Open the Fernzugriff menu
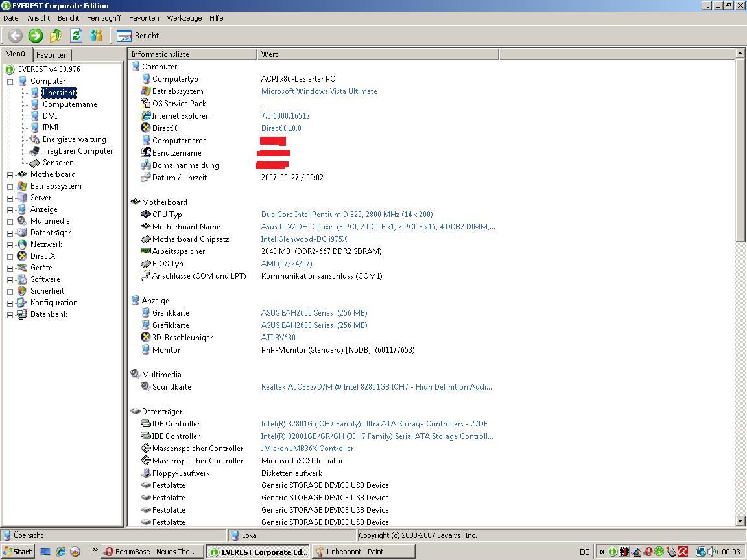Image resolution: width=747 pixels, height=560 pixels. point(104,18)
